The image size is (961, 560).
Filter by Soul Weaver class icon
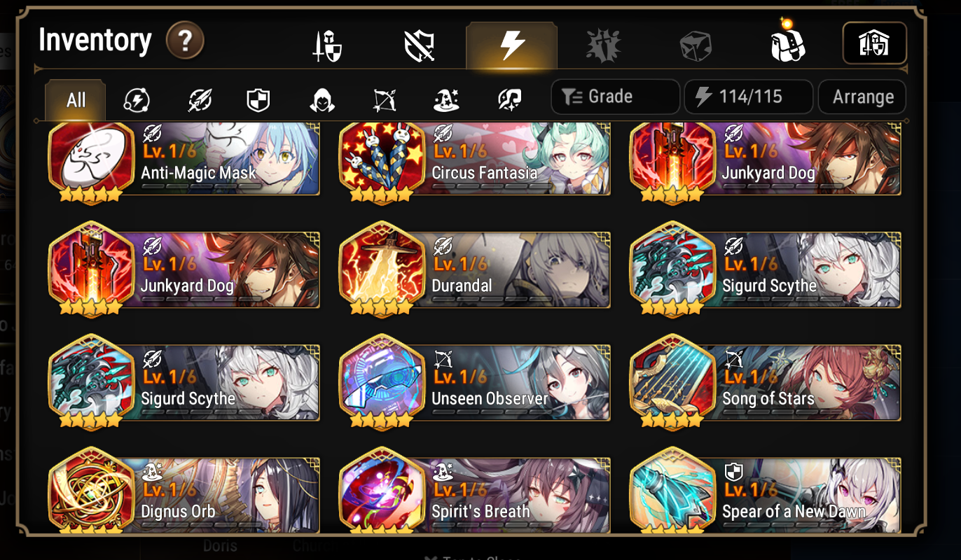coord(509,100)
